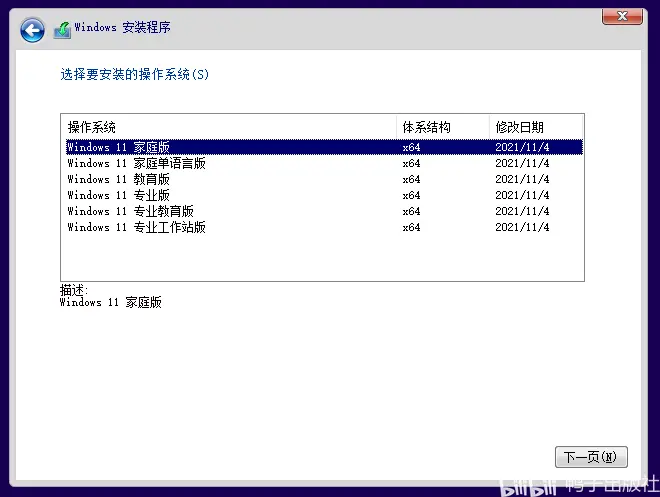Click the description text below 描述
660x497 pixels.
tap(111, 302)
